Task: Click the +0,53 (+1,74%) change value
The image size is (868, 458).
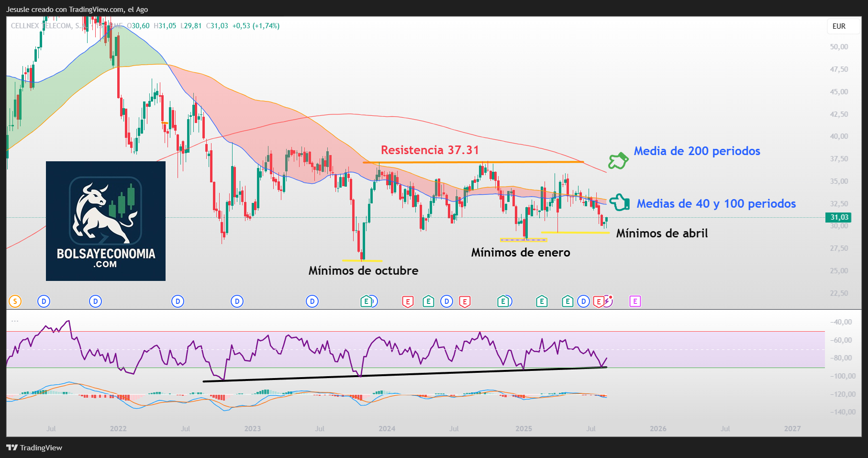Action: point(256,26)
